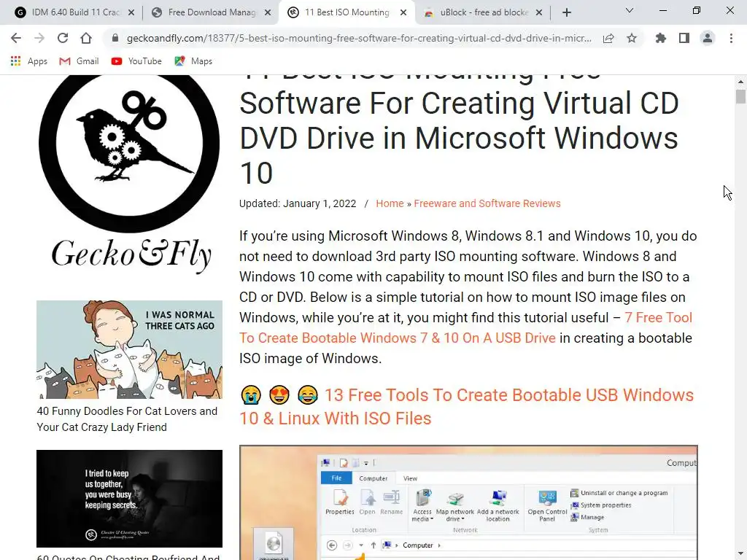Close the uBlock tab
This screenshot has width=747, height=560.
pyautogui.click(x=539, y=12)
